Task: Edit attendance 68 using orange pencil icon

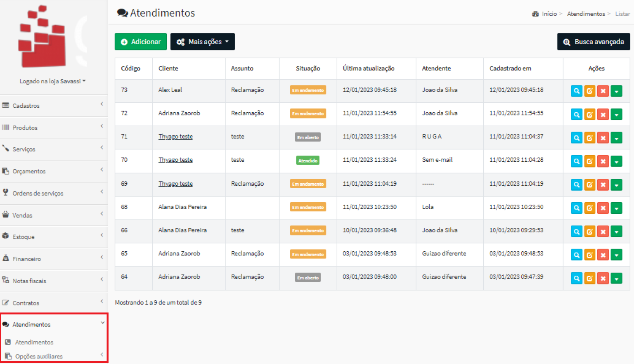Action: click(589, 208)
